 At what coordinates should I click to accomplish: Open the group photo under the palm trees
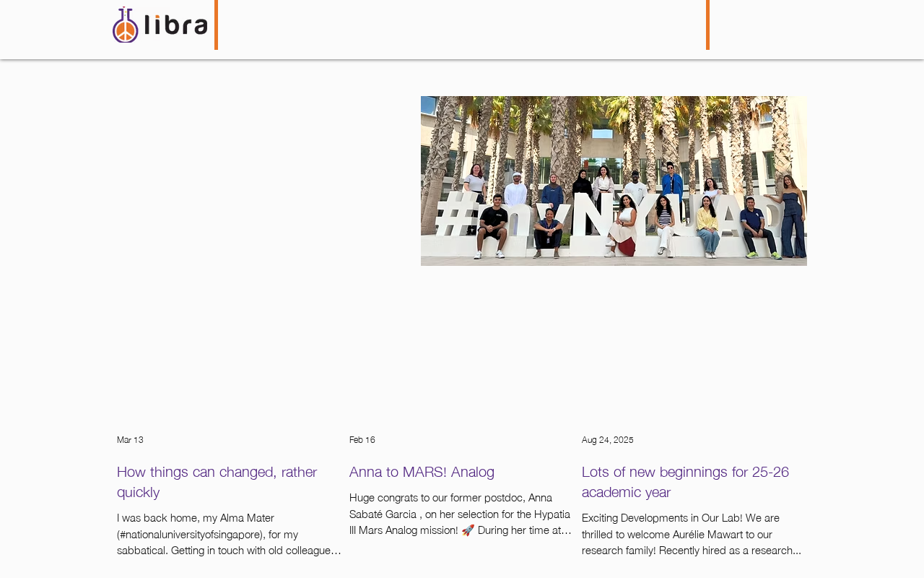click(x=614, y=181)
